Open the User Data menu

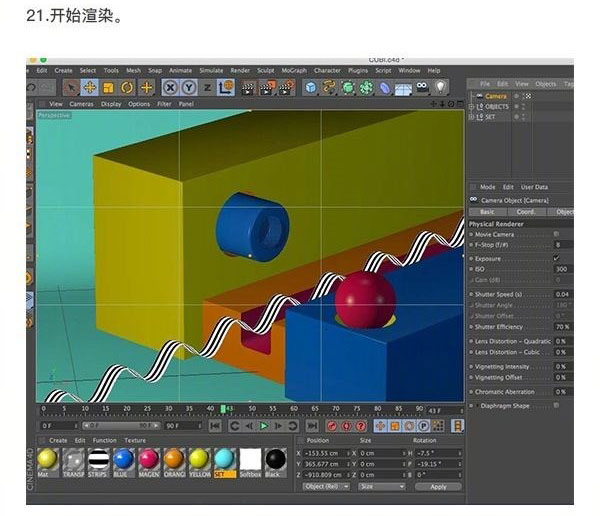coord(534,187)
